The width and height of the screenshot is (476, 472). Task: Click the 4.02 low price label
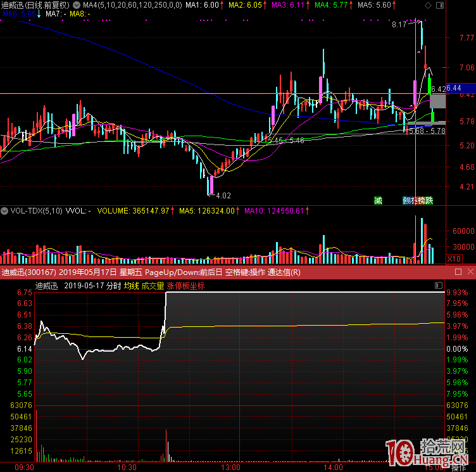coord(223,195)
